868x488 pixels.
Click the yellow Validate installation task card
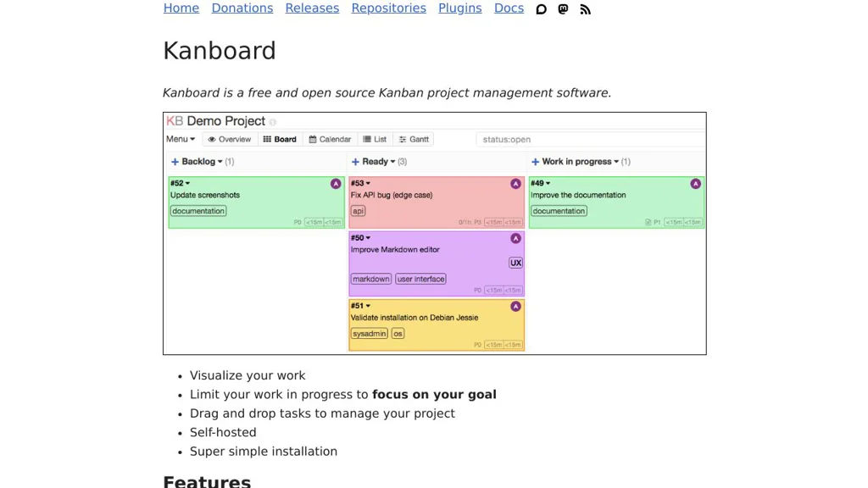[x=437, y=324]
